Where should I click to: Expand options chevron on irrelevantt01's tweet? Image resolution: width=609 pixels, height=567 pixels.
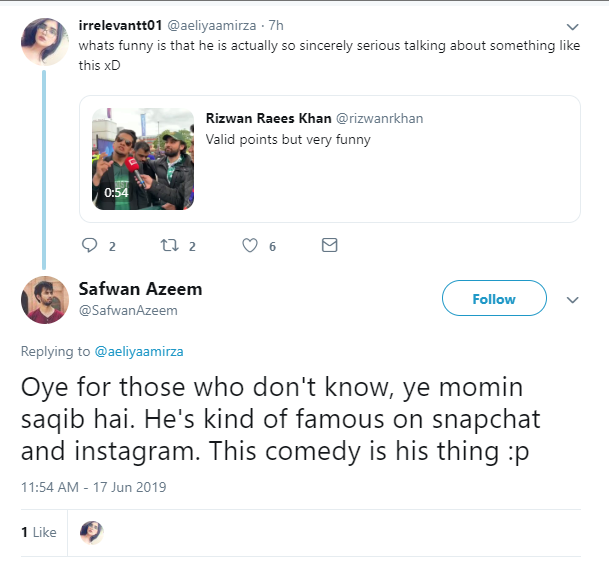pyautogui.click(x=573, y=27)
